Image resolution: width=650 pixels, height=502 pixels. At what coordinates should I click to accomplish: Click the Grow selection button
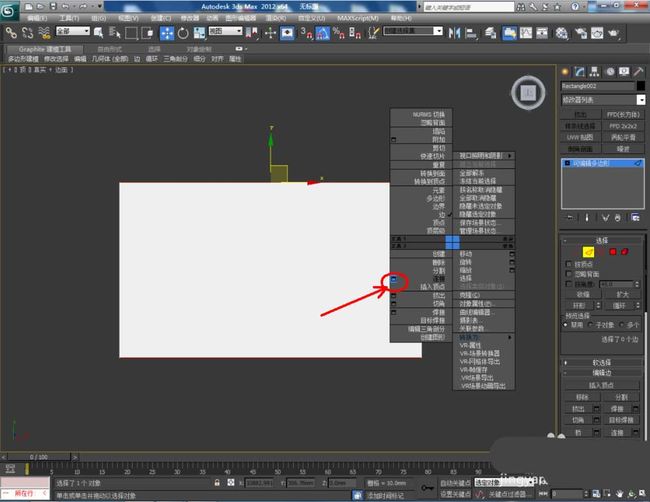622,294
